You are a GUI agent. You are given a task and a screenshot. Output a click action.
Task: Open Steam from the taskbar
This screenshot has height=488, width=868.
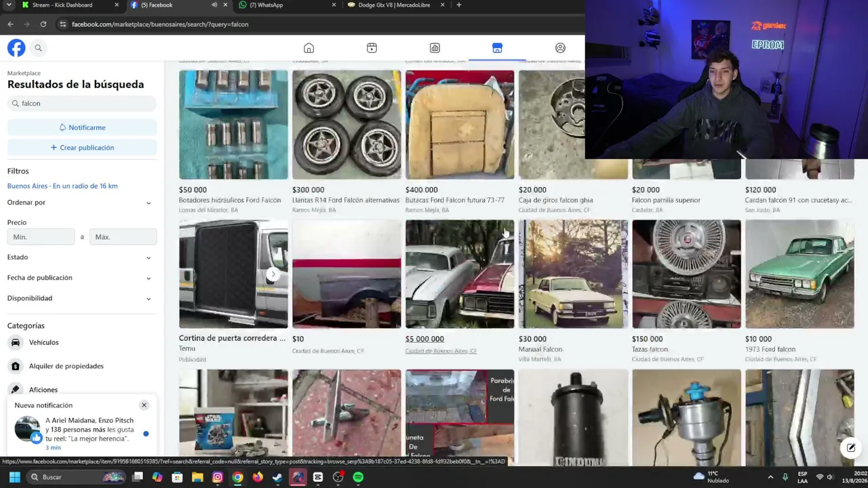pos(277,477)
